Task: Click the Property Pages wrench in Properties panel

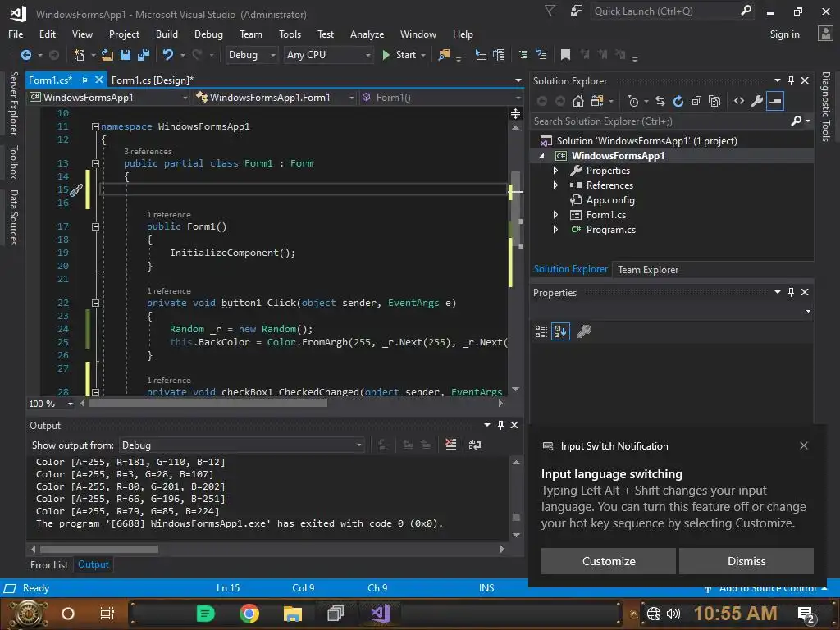Action: [584, 331]
